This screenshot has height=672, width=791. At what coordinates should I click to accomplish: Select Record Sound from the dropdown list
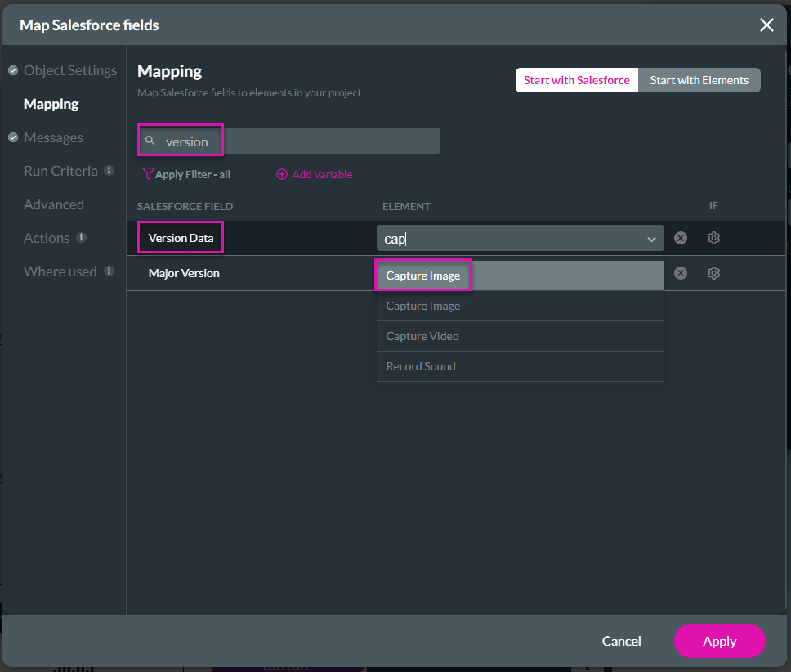[421, 366]
